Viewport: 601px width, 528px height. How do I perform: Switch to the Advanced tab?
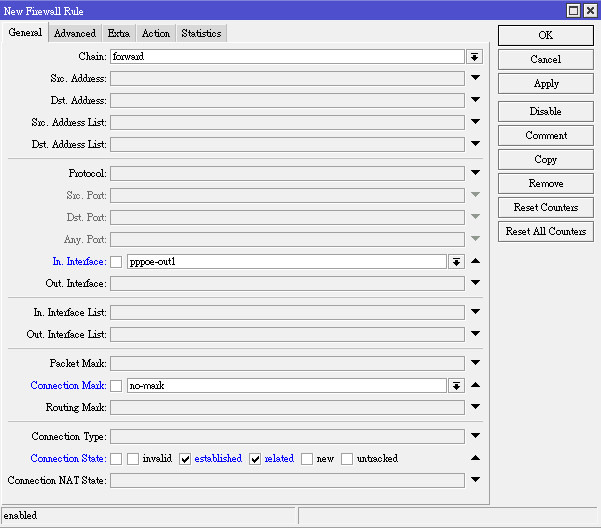[x=75, y=34]
